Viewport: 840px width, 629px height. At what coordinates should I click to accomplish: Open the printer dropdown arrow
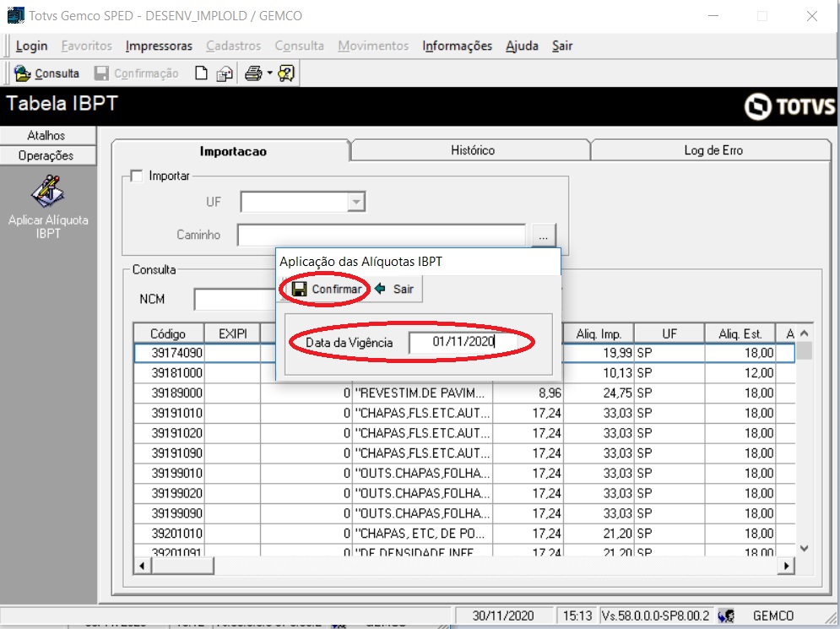(269, 73)
